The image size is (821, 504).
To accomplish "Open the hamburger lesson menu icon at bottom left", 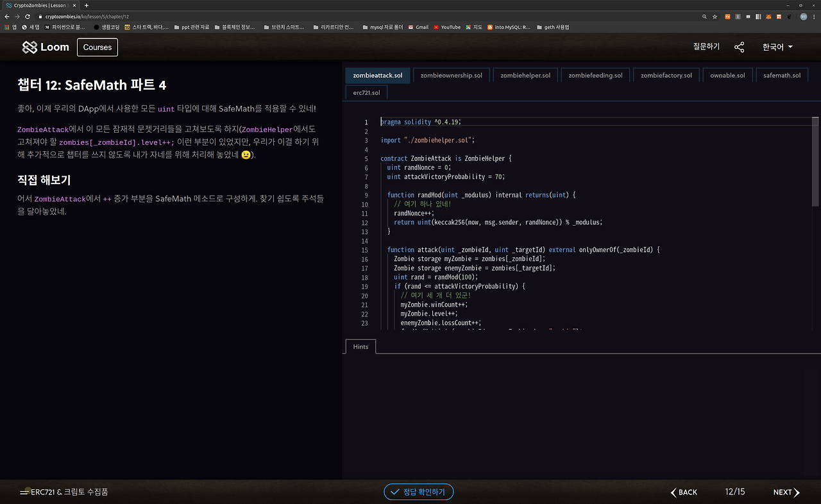I will 24,492.
